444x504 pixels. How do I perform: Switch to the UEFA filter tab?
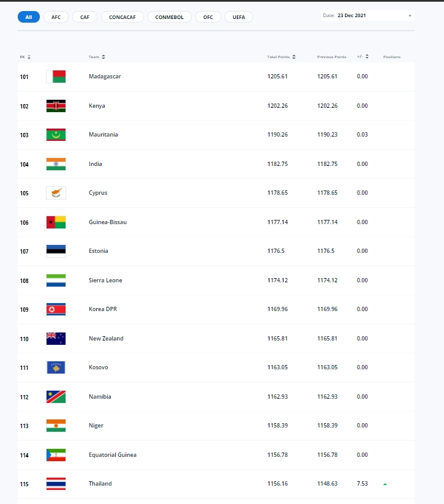tap(239, 17)
